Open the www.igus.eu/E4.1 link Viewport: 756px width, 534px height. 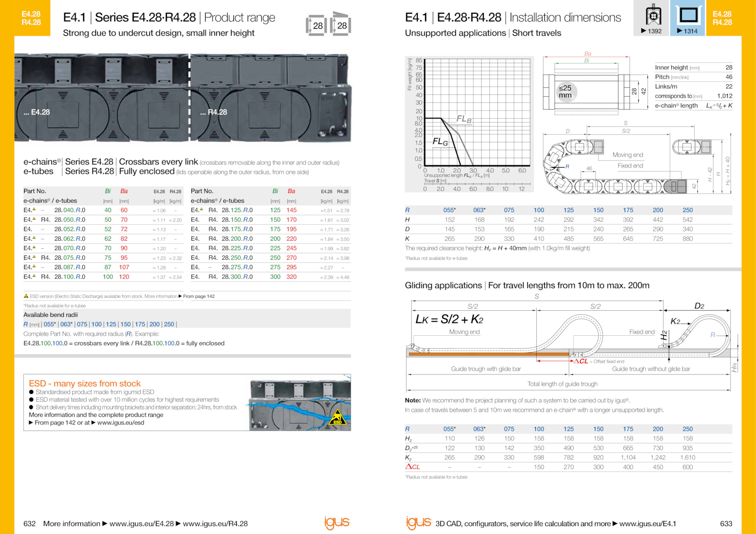click(x=648, y=524)
